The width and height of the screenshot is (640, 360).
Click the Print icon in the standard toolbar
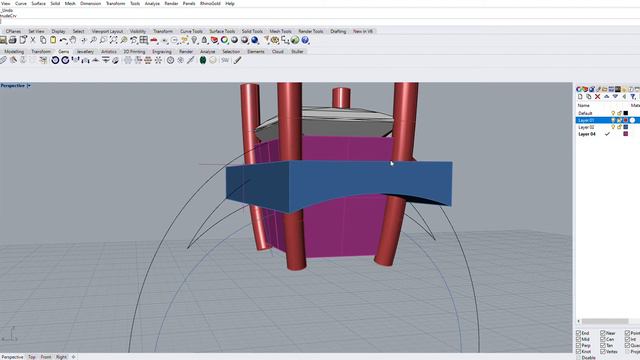pos(12,40)
